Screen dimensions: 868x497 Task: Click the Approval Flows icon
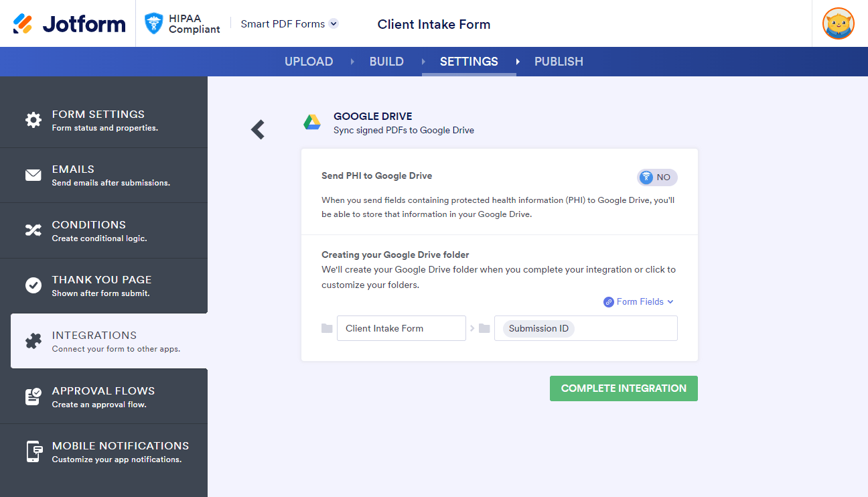[x=33, y=397]
